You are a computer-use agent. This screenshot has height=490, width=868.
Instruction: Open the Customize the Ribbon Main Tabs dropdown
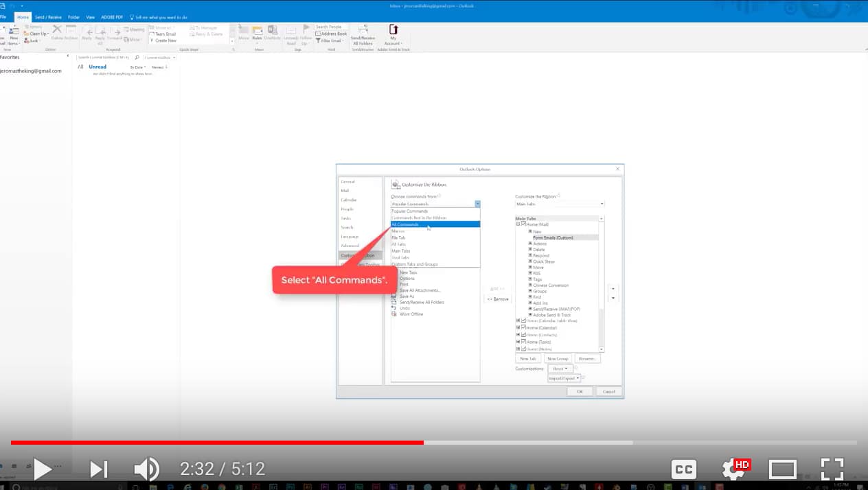pyautogui.click(x=602, y=203)
